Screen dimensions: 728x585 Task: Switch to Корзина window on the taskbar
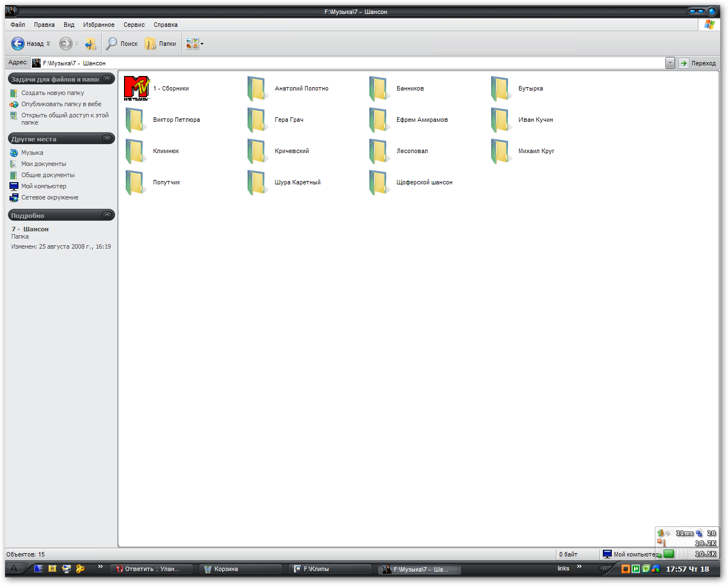pyautogui.click(x=226, y=569)
